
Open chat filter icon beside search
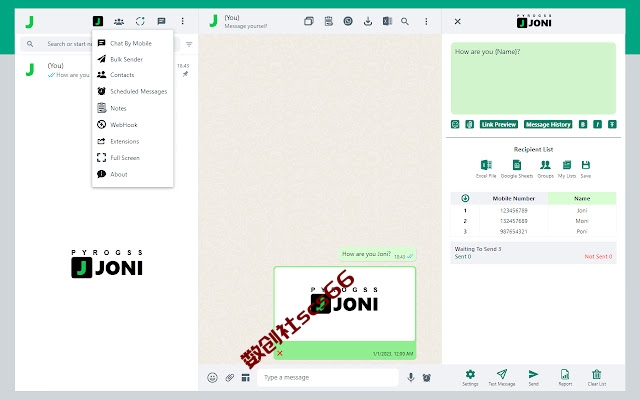coord(189,44)
